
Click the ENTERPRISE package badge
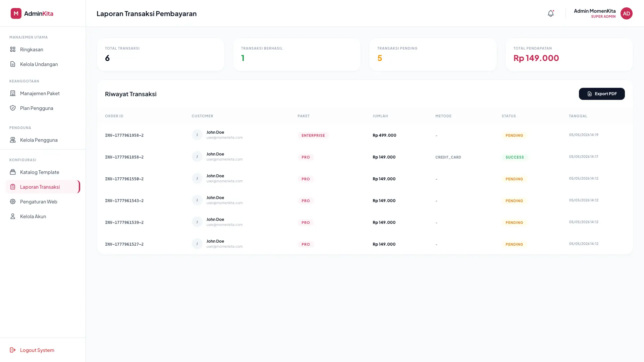point(313,135)
